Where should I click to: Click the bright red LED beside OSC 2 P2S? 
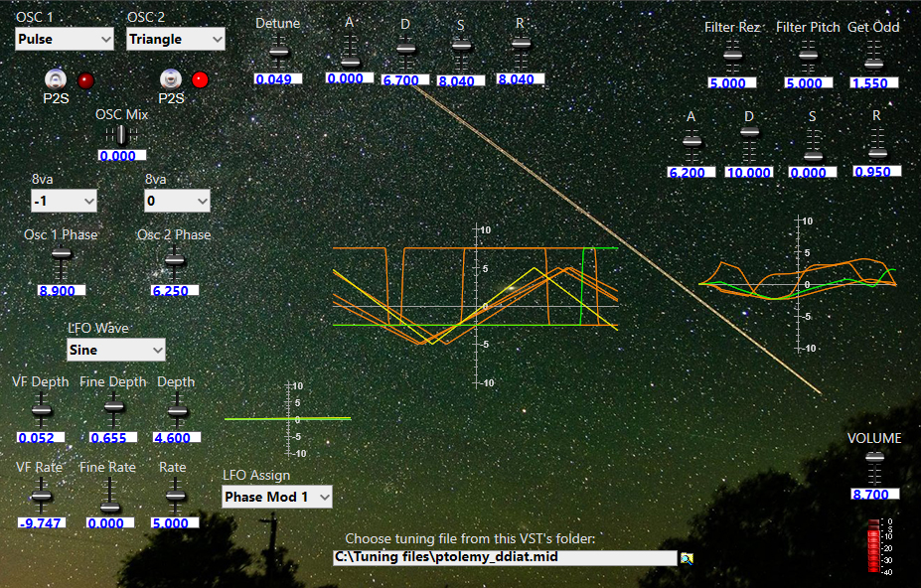[x=200, y=79]
